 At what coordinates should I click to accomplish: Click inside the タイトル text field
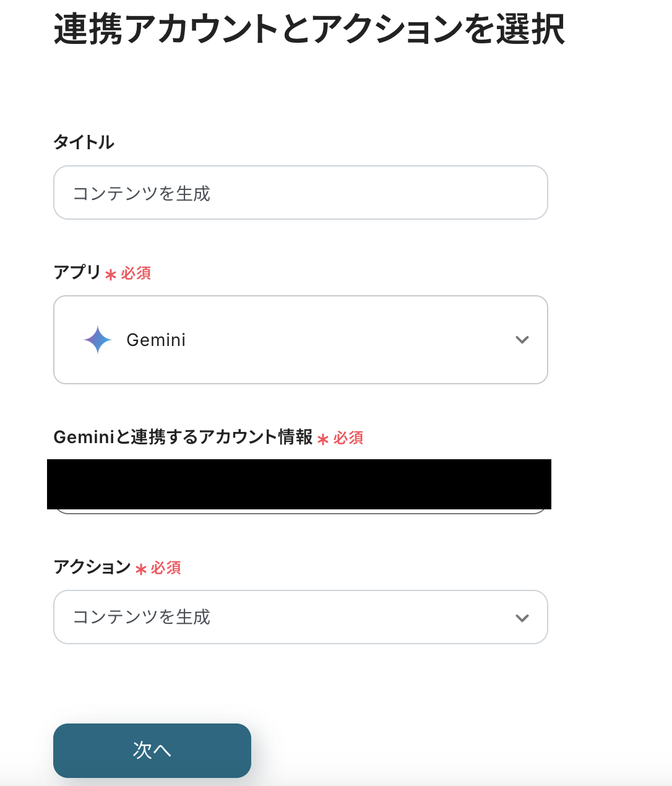301,192
